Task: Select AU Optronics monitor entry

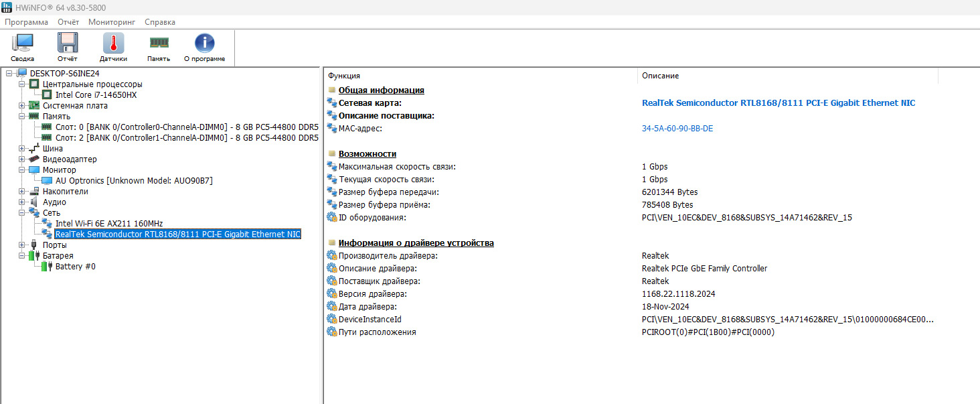Action: tap(134, 181)
